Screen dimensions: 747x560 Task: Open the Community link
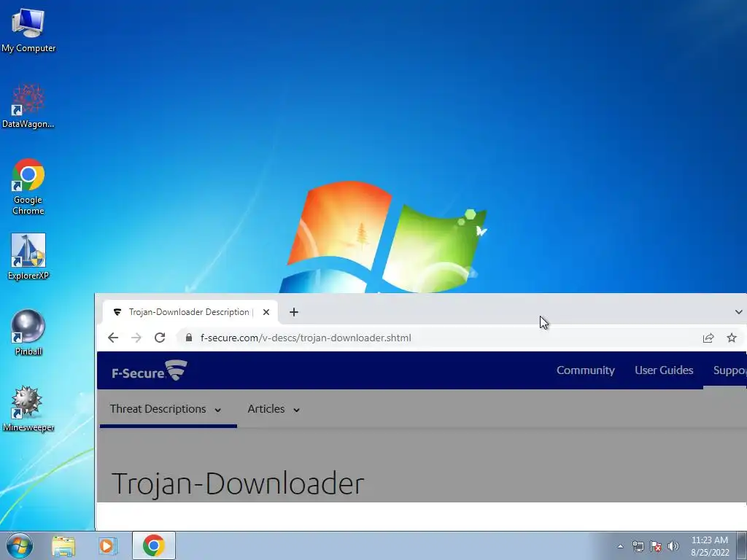(586, 370)
